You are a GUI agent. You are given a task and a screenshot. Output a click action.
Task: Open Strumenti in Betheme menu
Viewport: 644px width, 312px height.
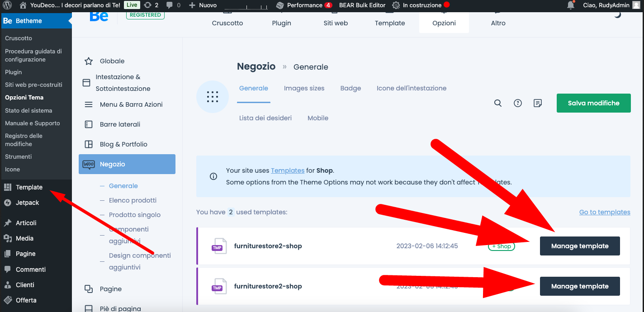[19, 156]
